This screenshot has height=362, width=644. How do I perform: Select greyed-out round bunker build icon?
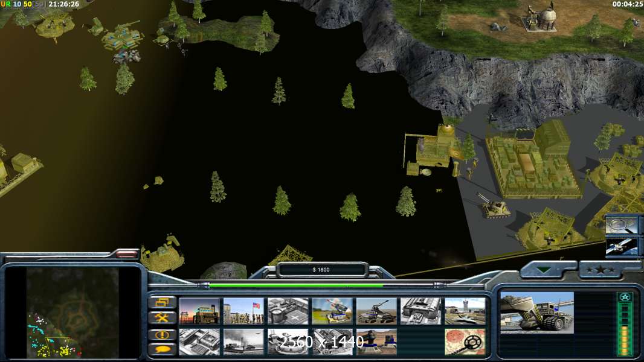[288, 341]
